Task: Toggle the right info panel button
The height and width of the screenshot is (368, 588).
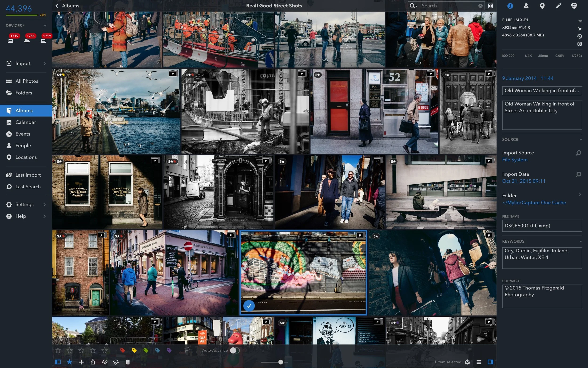Action: click(x=490, y=362)
